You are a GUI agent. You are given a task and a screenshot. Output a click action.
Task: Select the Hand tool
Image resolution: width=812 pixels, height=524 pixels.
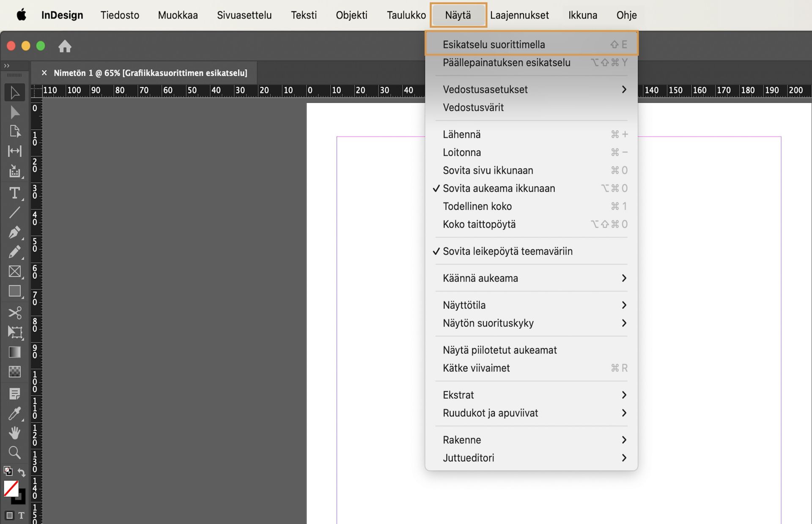coord(14,433)
